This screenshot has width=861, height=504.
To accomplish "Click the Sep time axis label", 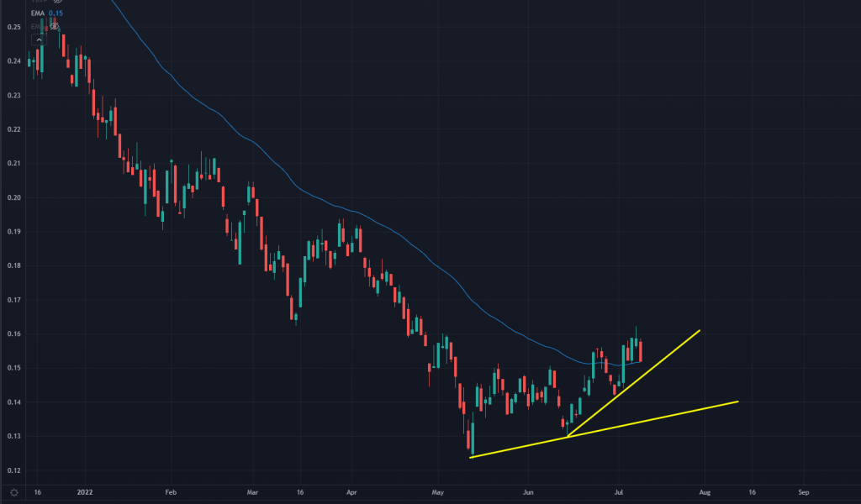I will click(803, 492).
